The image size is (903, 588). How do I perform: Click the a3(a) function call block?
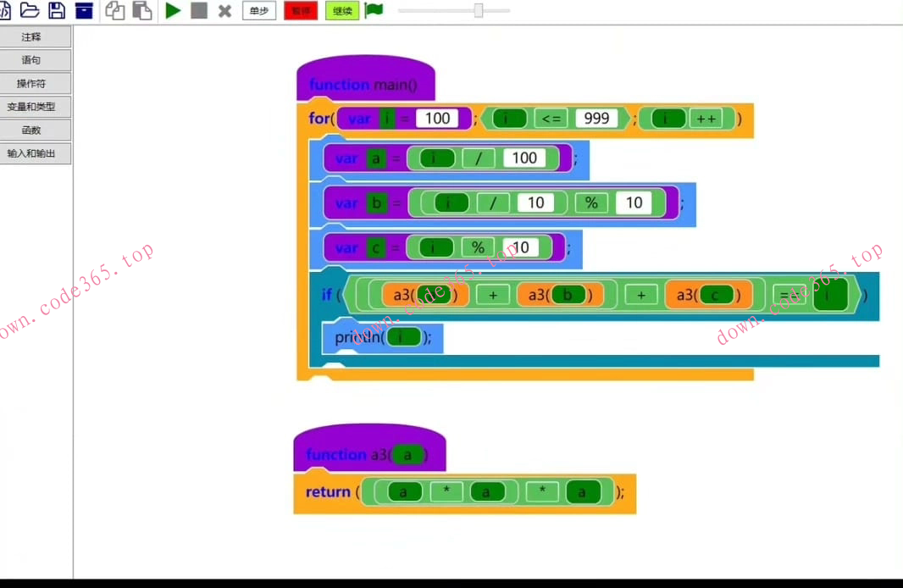click(x=425, y=295)
